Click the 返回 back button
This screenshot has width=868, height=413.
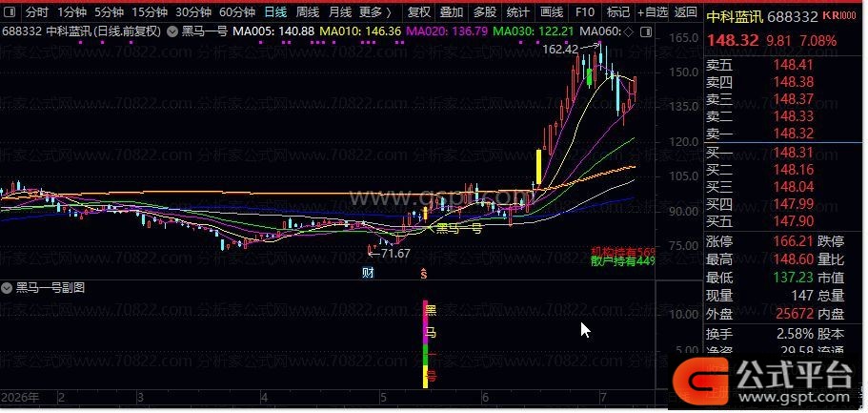click(686, 12)
